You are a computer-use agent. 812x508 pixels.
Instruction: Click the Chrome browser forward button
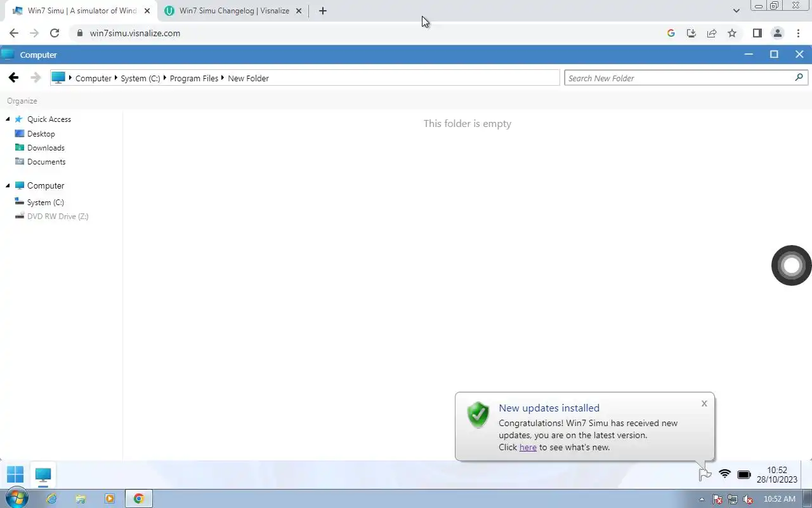(34, 33)
